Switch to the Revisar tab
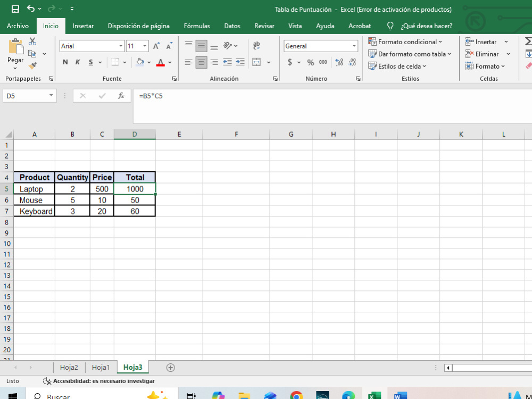This screenshot has width=532, height=399. pyautogui.click(x=264, y=26)
